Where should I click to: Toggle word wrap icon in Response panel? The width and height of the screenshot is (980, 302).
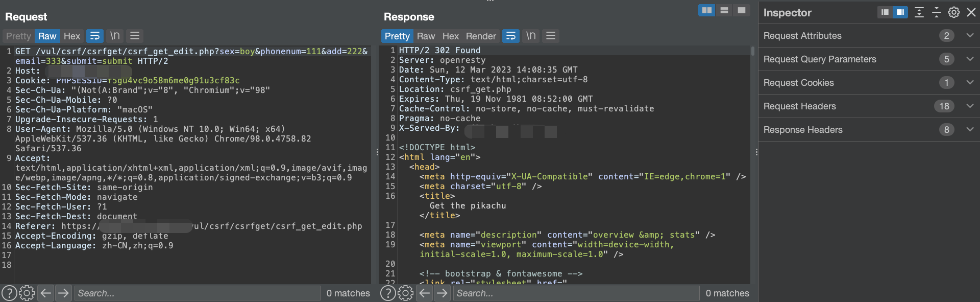[x=511, y=36]
